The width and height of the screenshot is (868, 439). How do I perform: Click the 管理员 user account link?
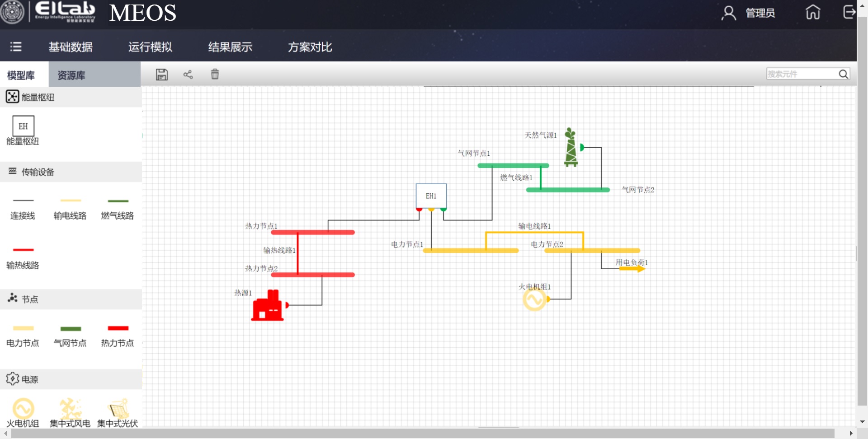[759, 13]
